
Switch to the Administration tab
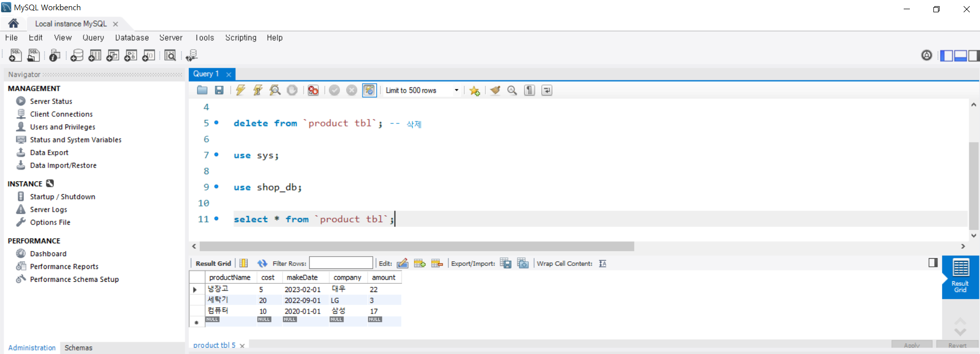[x=32, y=347]
